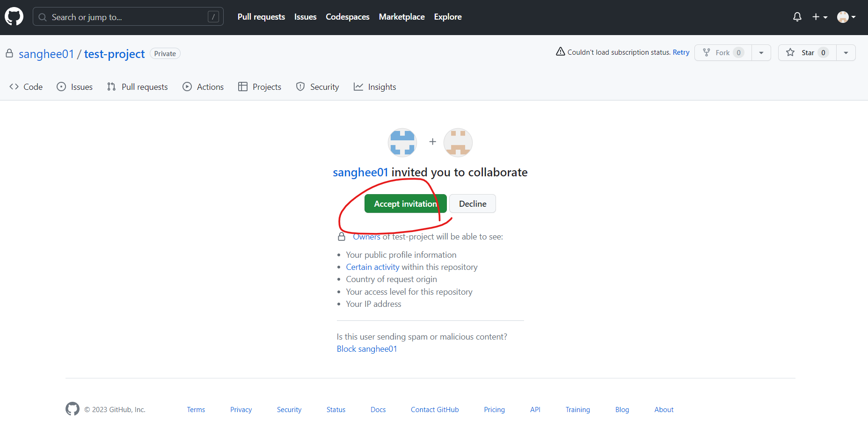Open Codespaces in top navigation

point(348,17)
